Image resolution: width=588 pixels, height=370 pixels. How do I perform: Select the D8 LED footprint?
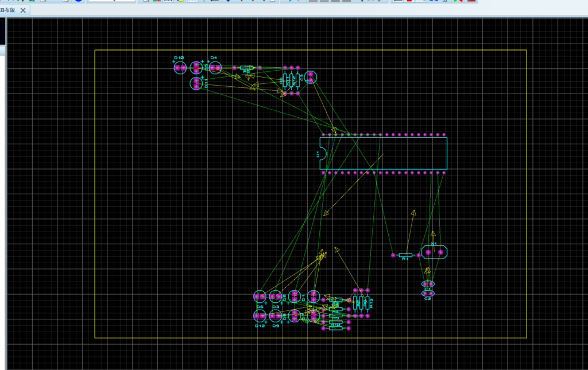[295, 315]
